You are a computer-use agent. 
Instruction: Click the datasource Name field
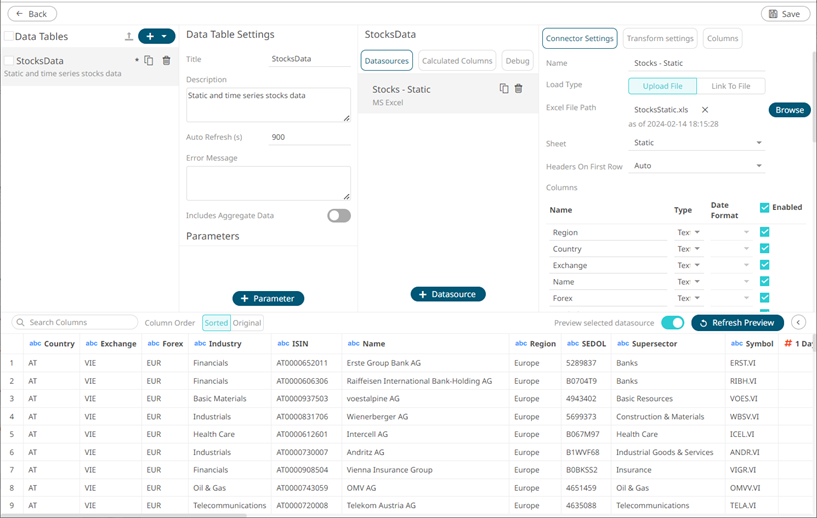697,63
